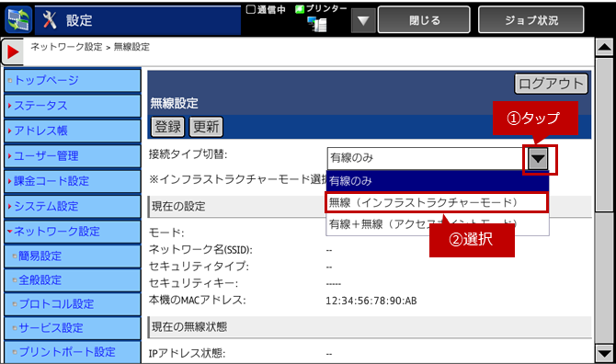The width and height of the screenshot is (616, 364).
Task: Click the 現在の設定 section header
Action: pos(370,207)
